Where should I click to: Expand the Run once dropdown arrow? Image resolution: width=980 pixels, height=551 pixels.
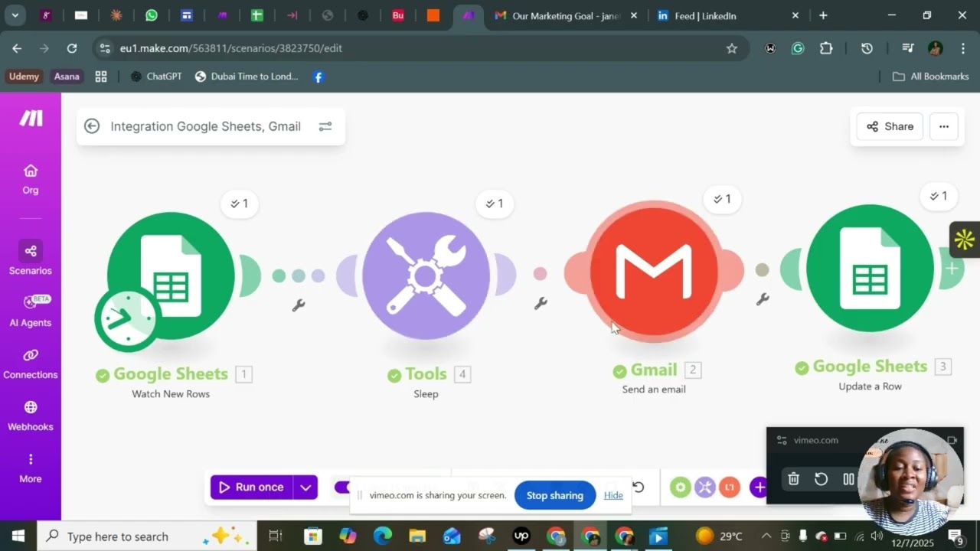pyautogui.click(x=305, y=487)
